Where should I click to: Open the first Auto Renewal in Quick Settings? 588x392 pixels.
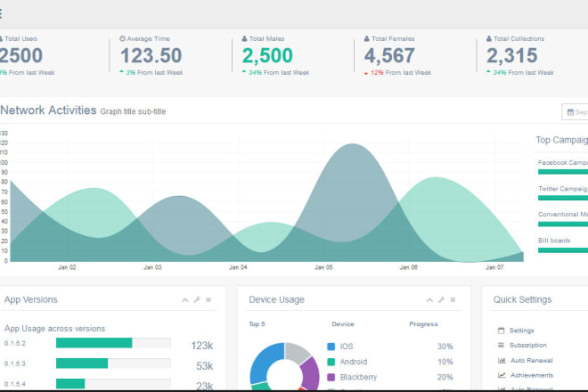click(531, 361)
